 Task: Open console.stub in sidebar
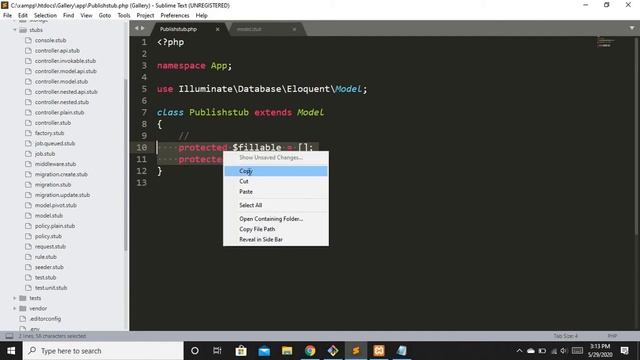[50, 40]
